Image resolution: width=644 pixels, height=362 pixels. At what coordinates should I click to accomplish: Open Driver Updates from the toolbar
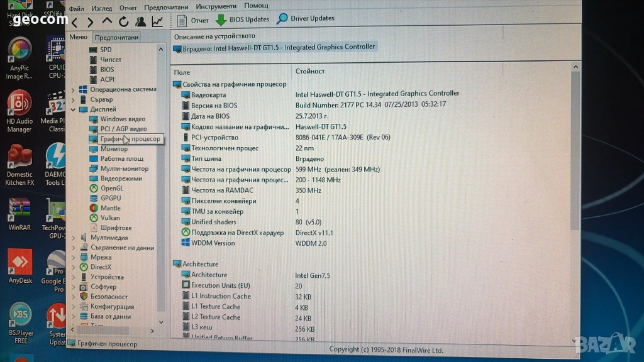pyautogui.click(x=306, y=19)
